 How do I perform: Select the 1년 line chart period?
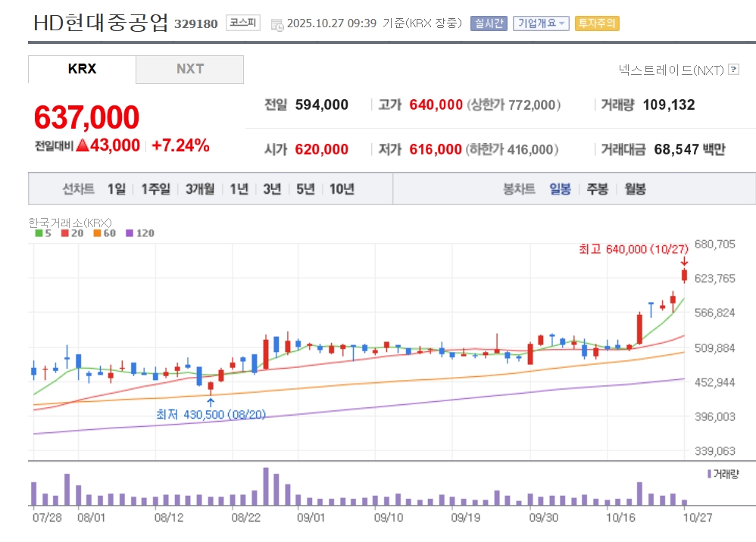pyautogui.click(x=239, y=188)
